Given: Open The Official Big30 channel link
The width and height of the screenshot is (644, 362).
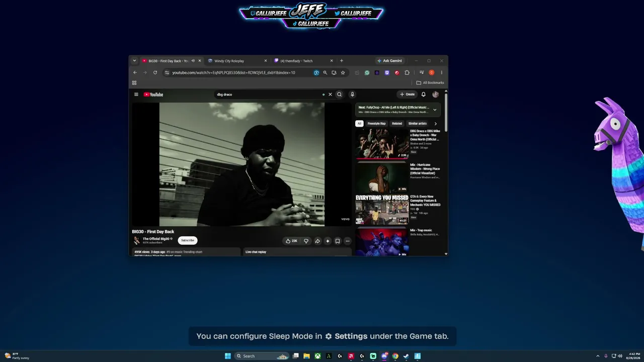Looking at the screenshot, I should [156, 239].
